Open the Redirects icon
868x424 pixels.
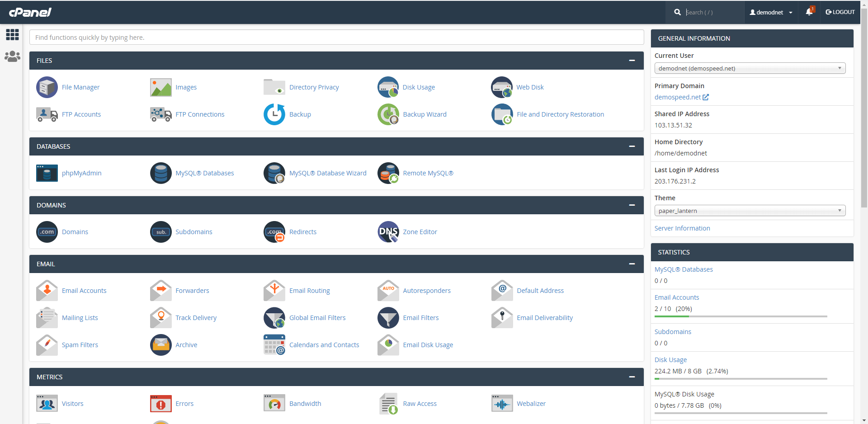(x=274, y=232)
